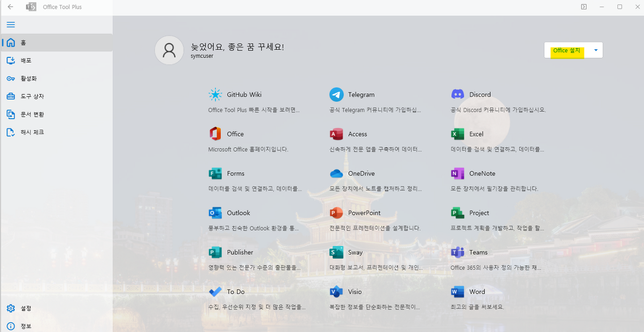Image resolution: width=644 pixels, height=332 pixels.
Task: Click the Teams app icon
Action: [x=457, y=253]
